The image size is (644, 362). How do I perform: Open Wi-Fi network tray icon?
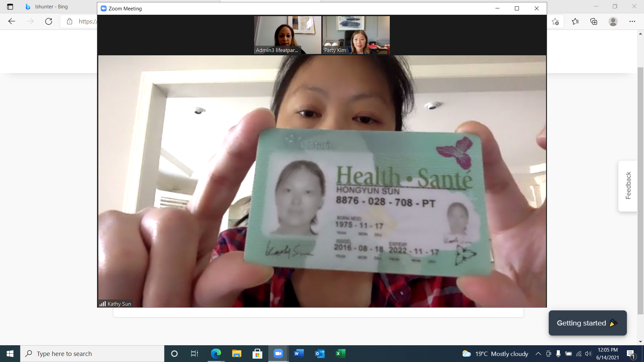click(579, 354)
